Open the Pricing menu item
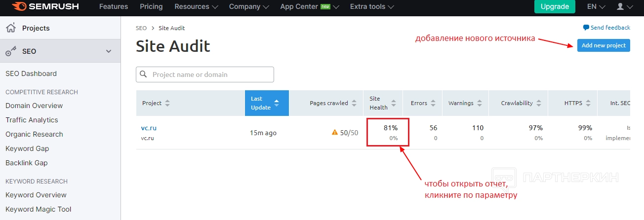The height and width of the screenshot is (220, 644). click(151, 7)
